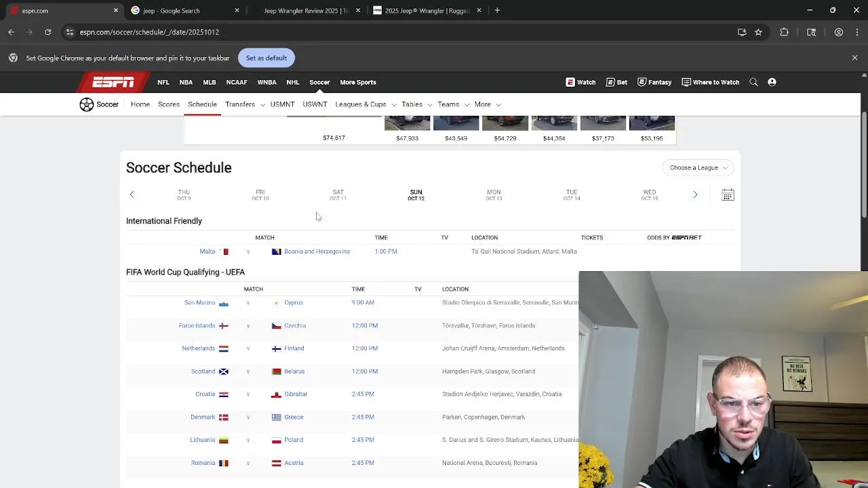Image resolution: width=868 pixels, height=488 pixels.
Task: Click the Soccer ball section icon
Action: tap(86, 104)
